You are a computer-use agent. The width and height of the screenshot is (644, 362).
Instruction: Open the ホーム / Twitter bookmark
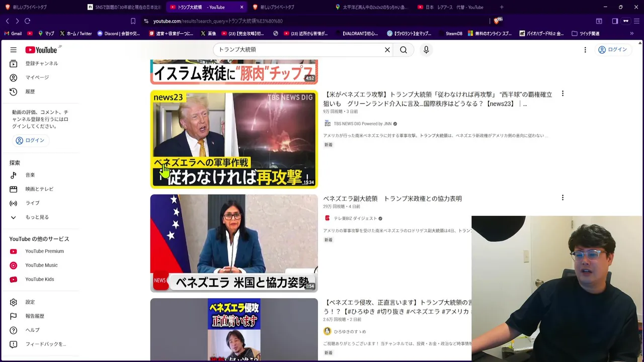(75, 34)
